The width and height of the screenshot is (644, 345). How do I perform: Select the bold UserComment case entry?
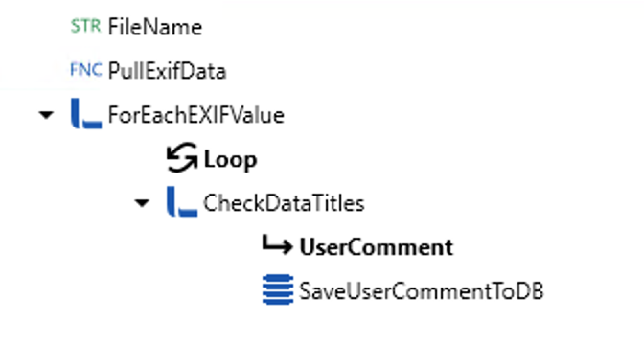pyautogui.click(x=377, y=247)
